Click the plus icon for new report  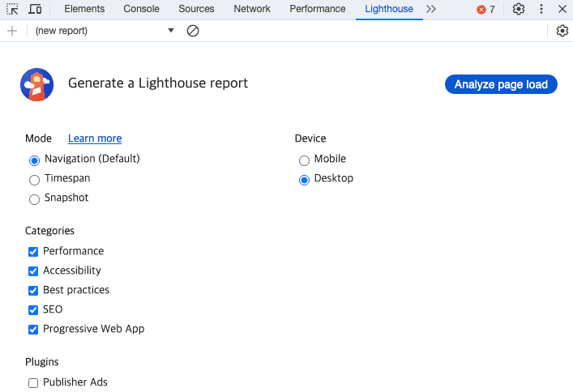11,31
